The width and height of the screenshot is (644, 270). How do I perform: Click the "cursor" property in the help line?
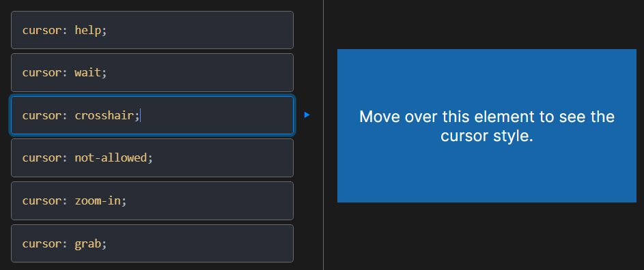point(42,31)
